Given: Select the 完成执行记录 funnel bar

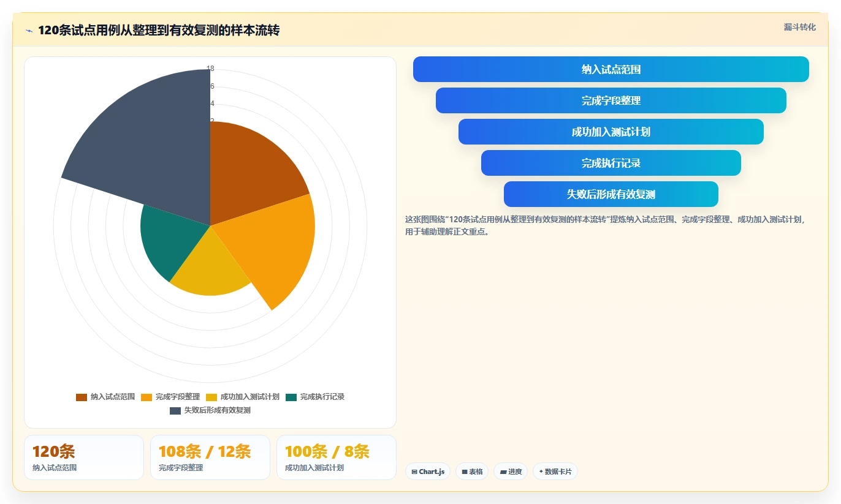Looking at the screenshot, I should tap(611, 163).
